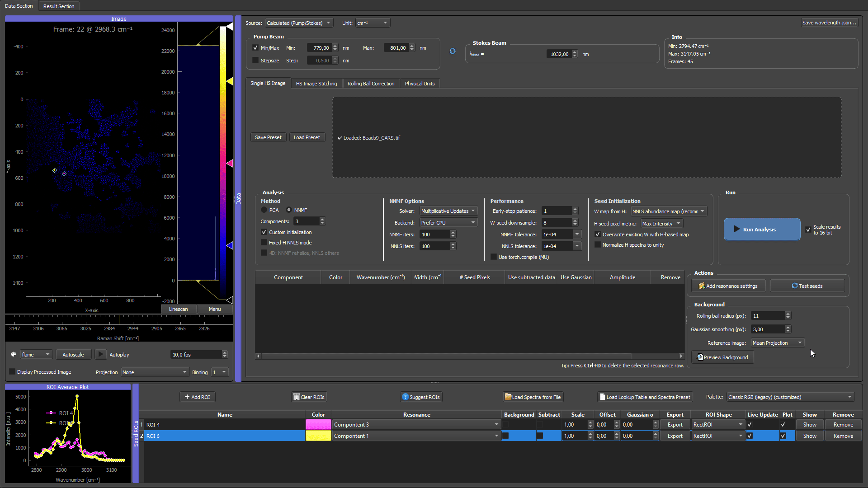Select the PCA method radio button

pyautogui.click(x=264, y=210)
